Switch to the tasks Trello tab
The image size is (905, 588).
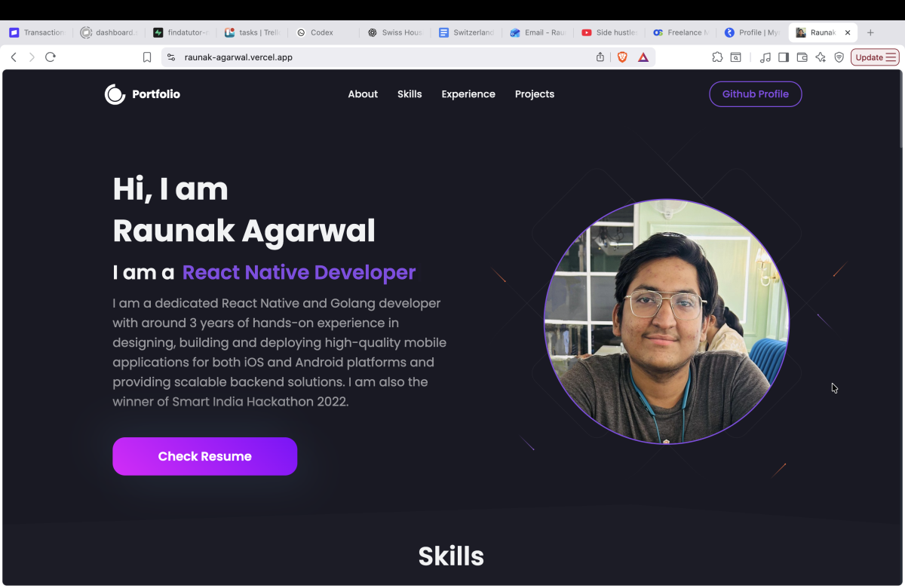point(253,32)
